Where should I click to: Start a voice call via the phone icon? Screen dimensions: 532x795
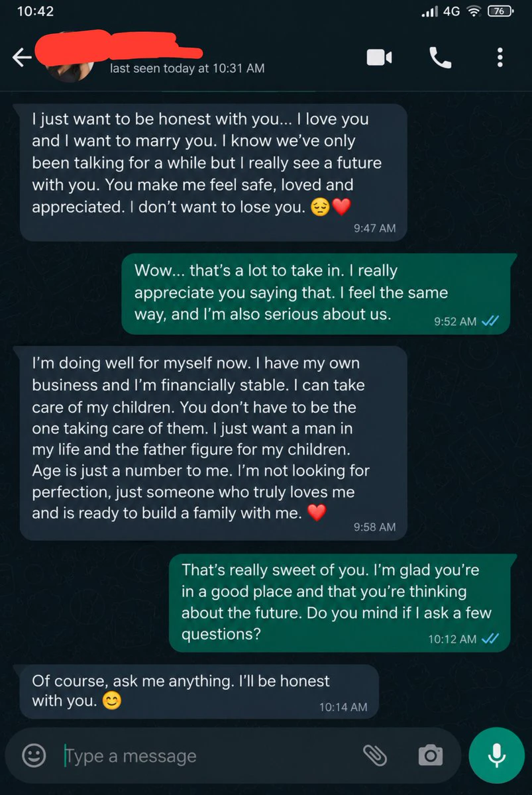click(x=441, y=58)
